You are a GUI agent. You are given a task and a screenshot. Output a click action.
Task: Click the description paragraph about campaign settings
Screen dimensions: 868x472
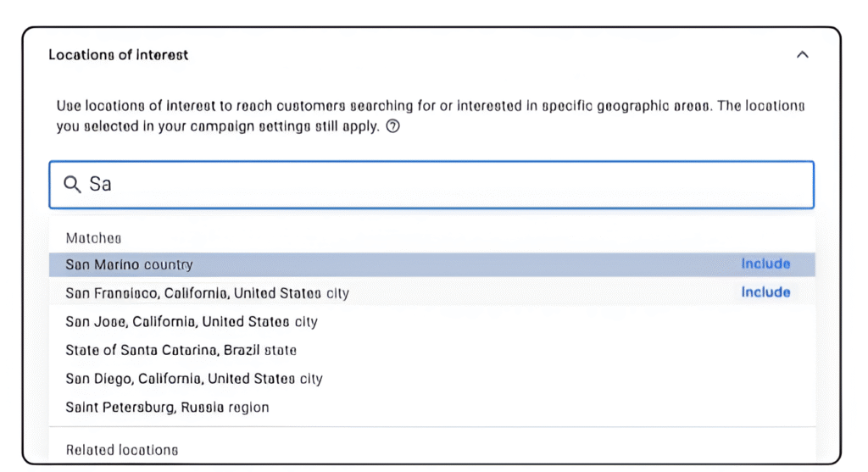tap(430, 115)
